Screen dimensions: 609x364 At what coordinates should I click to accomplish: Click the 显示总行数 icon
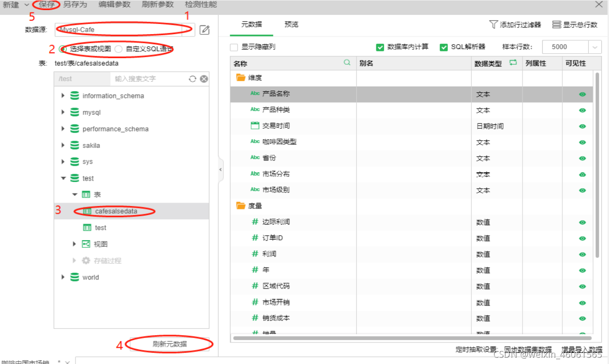point(556,24)
